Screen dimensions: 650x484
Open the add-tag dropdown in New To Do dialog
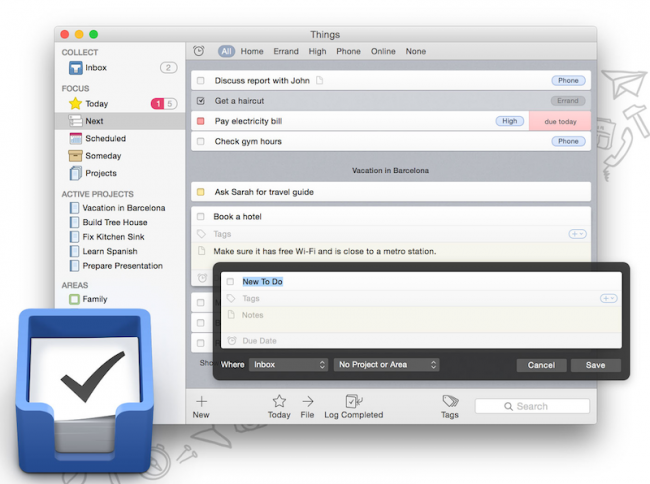point(609,298)
